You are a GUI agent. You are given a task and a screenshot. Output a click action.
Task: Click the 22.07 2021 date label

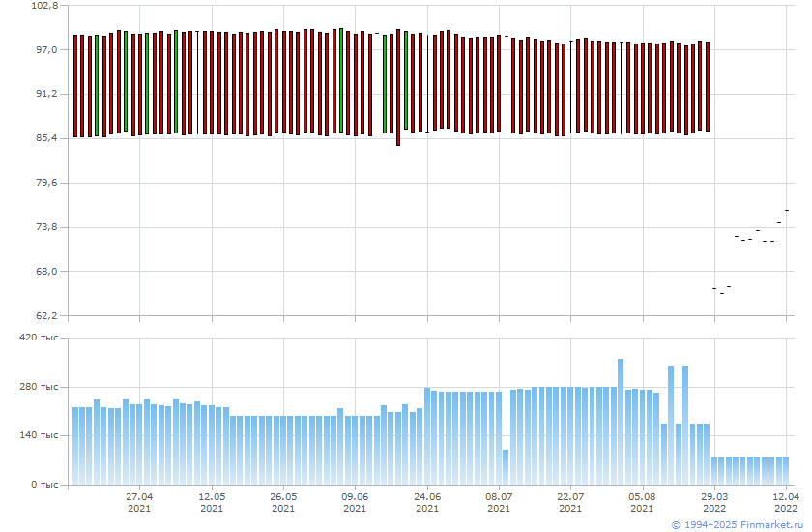(570, 500)
